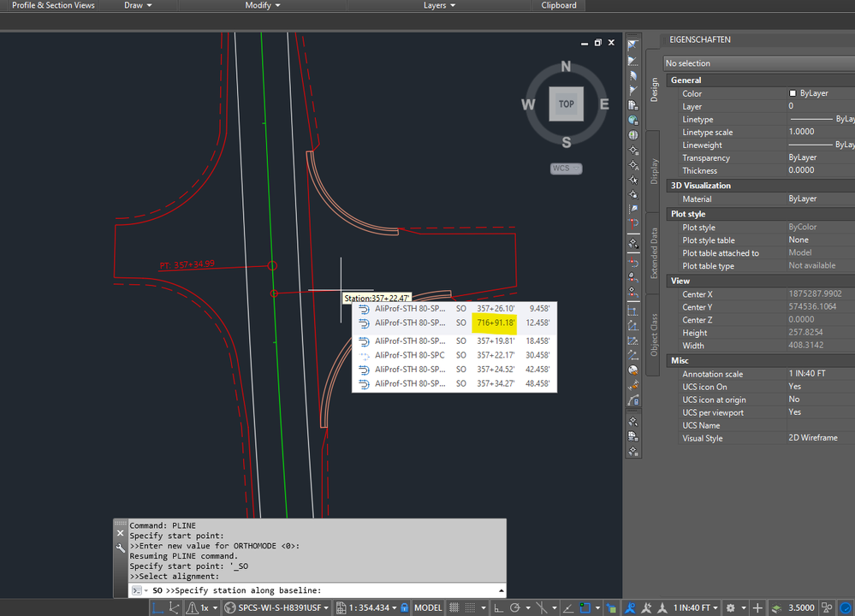
Task: Toggle the drawing grid display in status bar
Action: [454, 607]
